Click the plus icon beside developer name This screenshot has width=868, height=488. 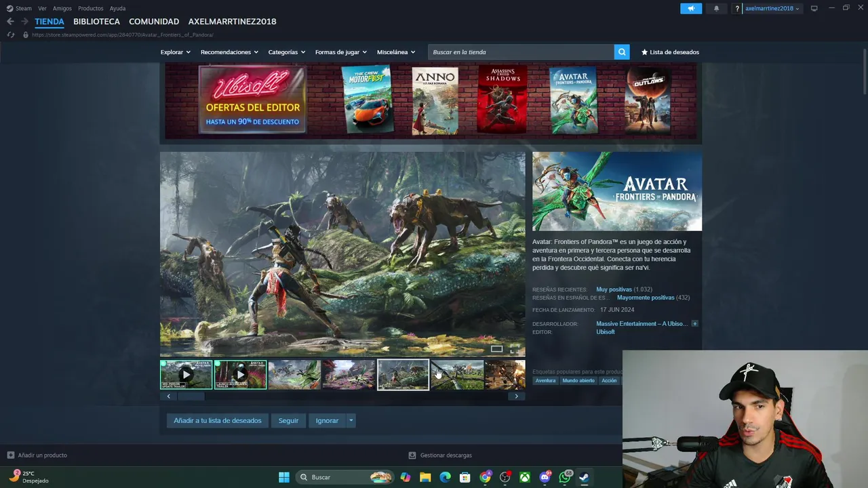[x=694, y=324]
